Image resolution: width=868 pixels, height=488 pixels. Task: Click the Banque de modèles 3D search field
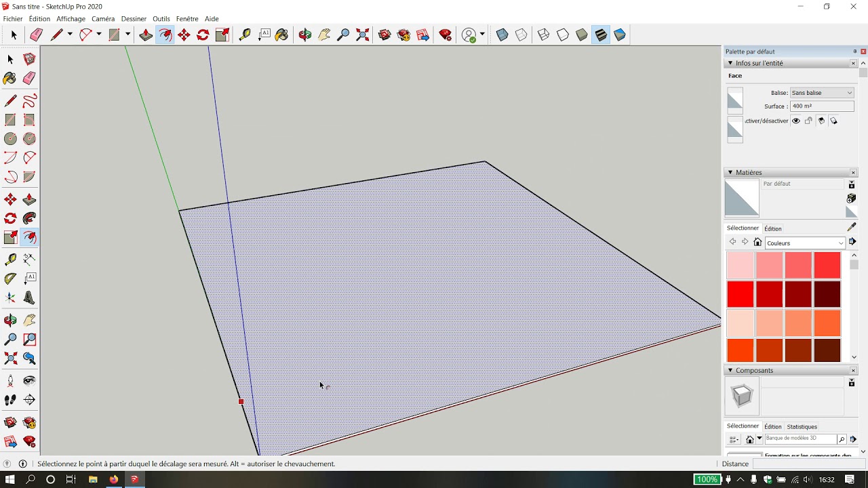tap(800, 439)
